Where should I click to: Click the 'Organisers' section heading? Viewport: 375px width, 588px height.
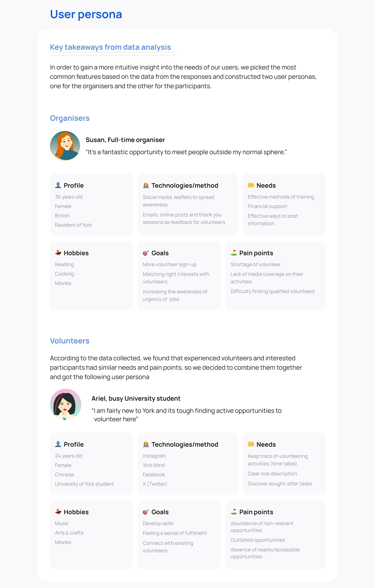70,118
